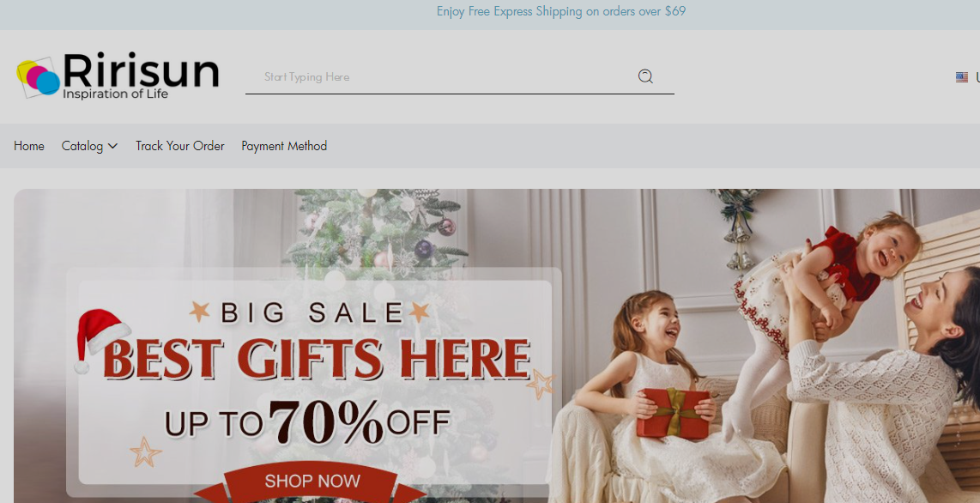Open the Catalog menu
The height and width of the screenshot is (503, 980).
pyautogui.click(x=89, y=146)
